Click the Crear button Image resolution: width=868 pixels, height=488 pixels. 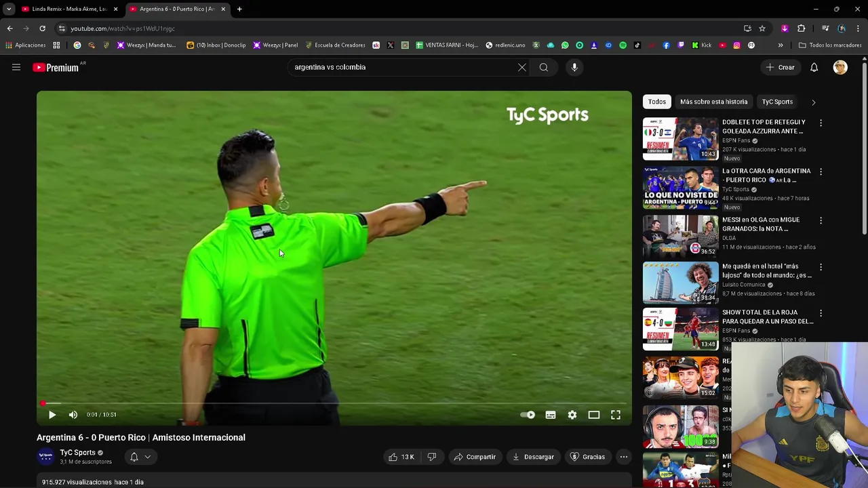point(780,67)
